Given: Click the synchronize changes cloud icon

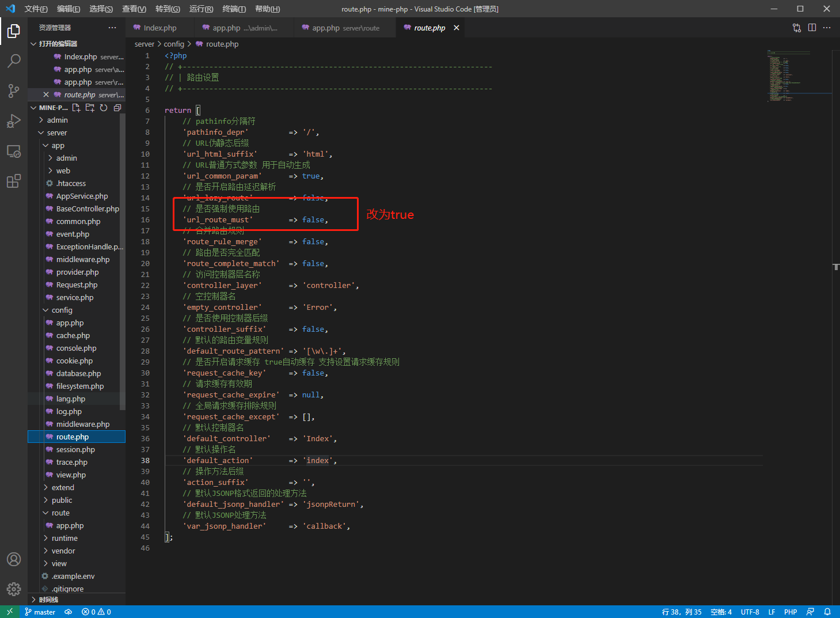Looking at the screenshot, I should 68,612.
